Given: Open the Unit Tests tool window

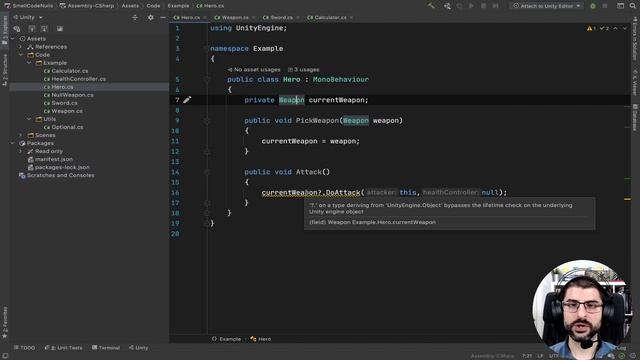Looking at the screenshot, I should coord(63,348).
